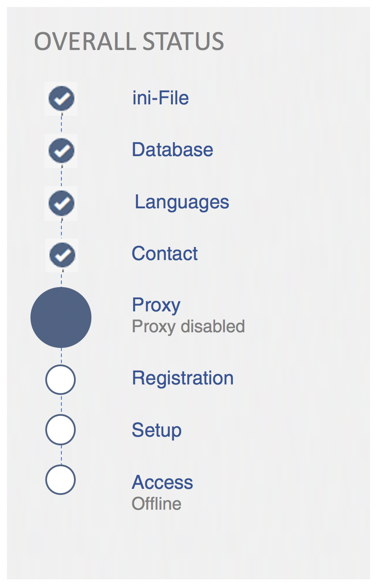Open the Languages step link
This screenshot has width=377, height=588.
point(182,202)
